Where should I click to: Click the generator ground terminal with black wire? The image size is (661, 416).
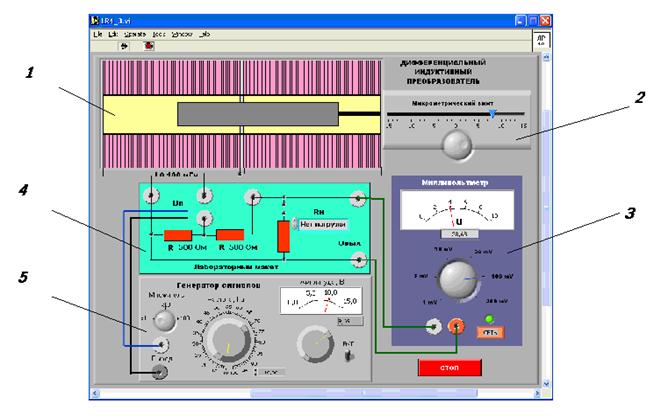160,372
